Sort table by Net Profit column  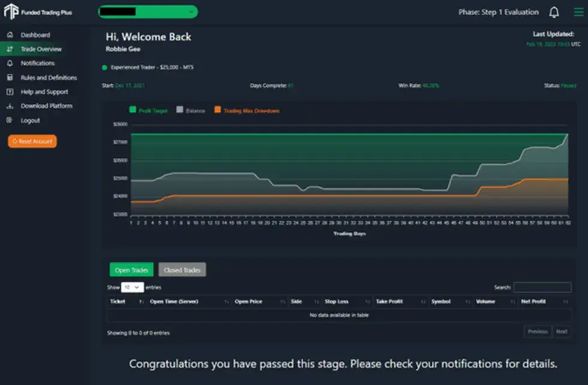[545, 302]
